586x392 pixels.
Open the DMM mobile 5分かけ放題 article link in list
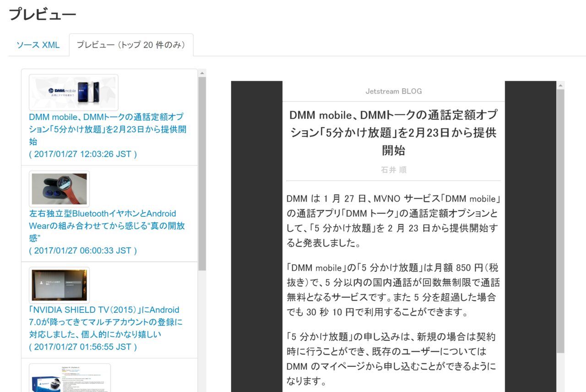point(108,129)
